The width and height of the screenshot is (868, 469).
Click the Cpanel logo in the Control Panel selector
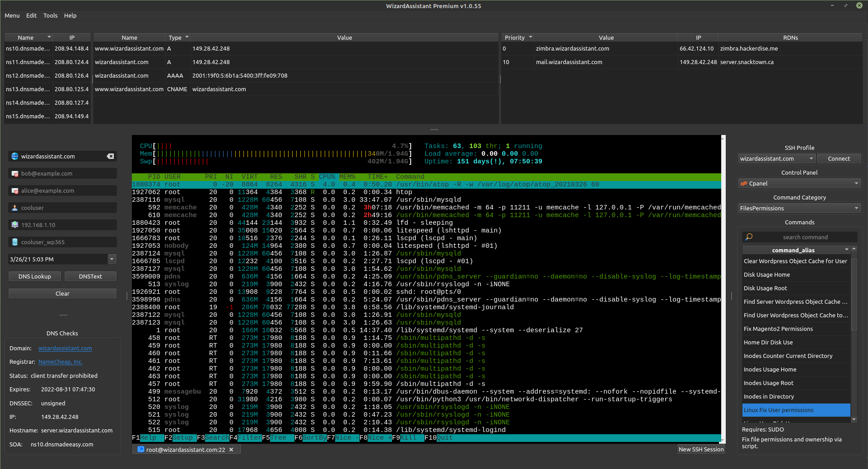[744, 183]
